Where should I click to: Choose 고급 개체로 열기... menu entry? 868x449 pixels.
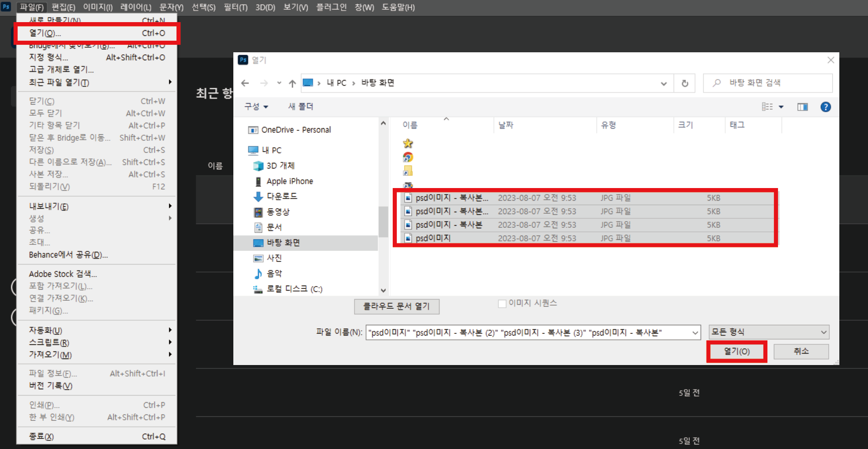pos(97,69)
